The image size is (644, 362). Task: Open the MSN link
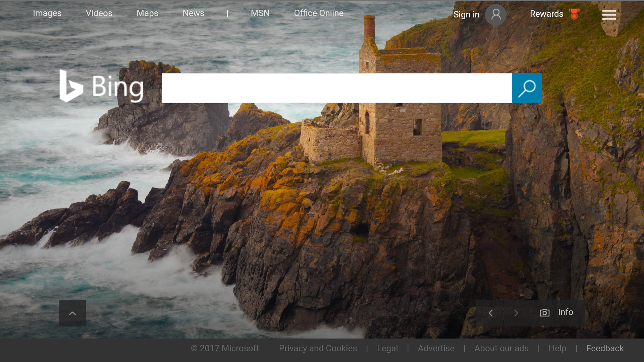260,13
